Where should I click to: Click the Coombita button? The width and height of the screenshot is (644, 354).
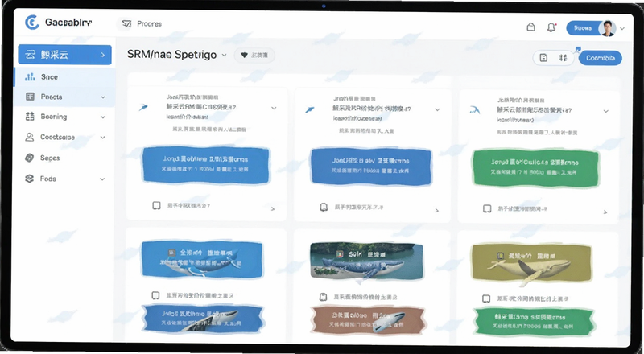coord(600,58)
